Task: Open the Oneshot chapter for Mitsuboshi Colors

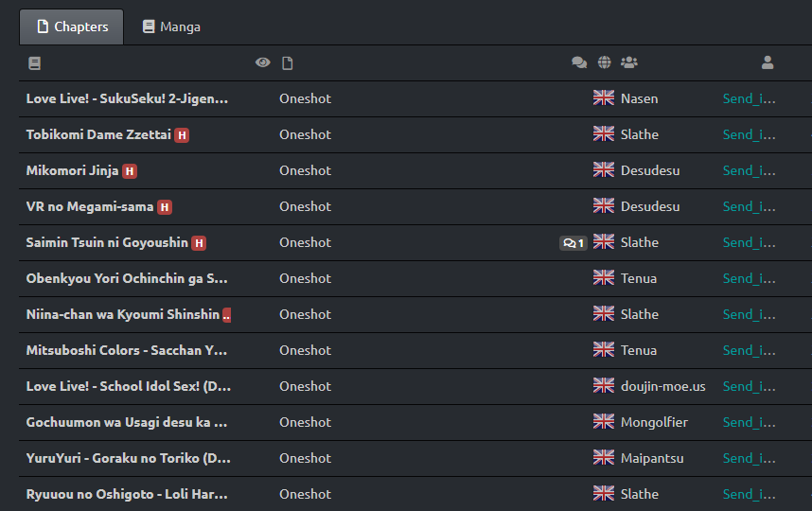Action: coord(305,350)
